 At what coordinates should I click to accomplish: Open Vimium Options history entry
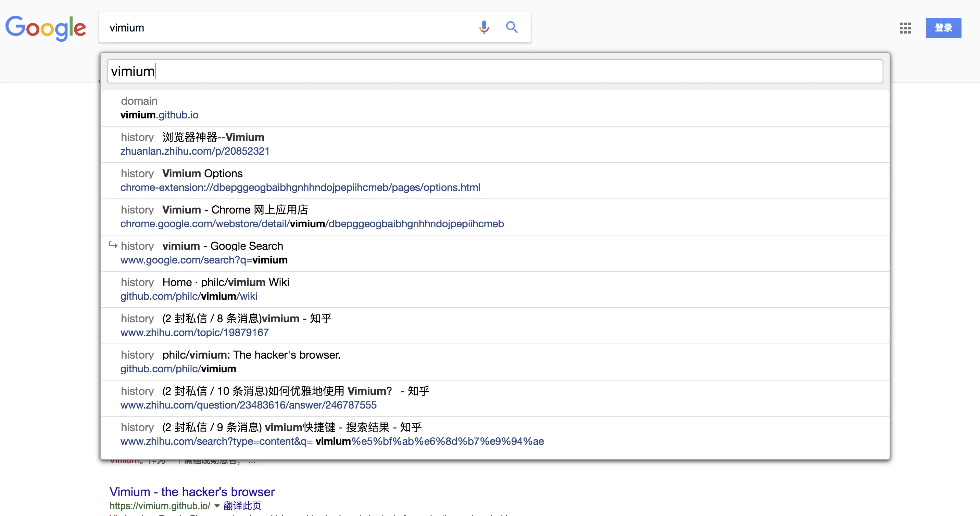click(x=202, y=173)
